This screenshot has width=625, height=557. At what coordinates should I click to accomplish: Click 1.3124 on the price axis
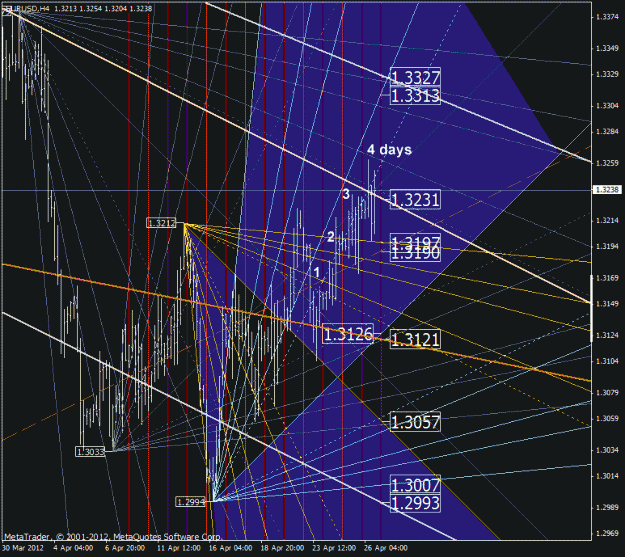tap(607, 335)
